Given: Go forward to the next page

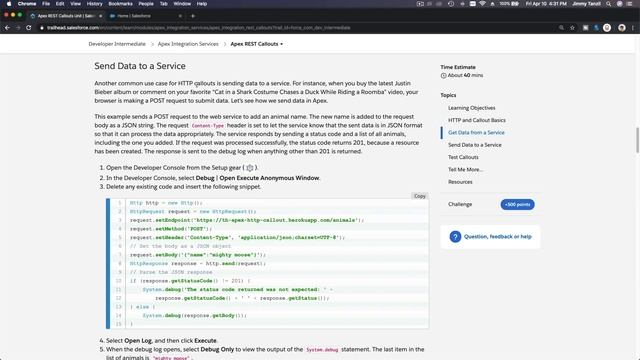Looking at the screenshot, I should (x=18, y=28).
